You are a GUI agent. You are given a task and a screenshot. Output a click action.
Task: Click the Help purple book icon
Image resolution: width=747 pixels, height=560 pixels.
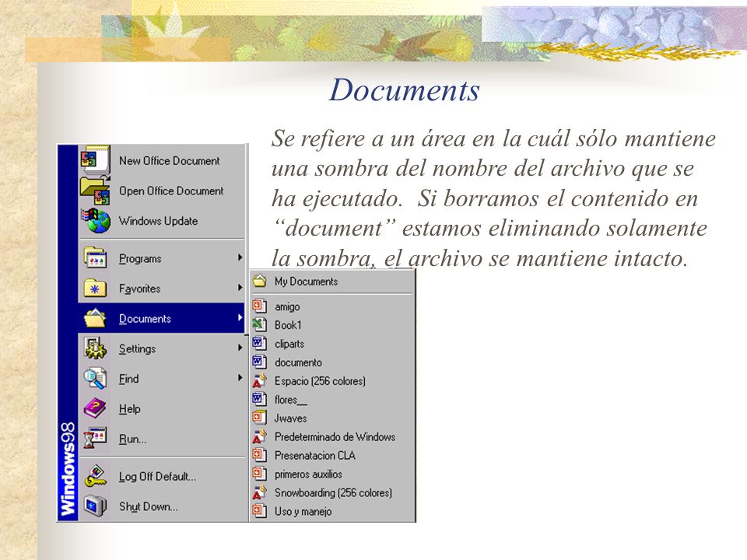tap(95, 408)
